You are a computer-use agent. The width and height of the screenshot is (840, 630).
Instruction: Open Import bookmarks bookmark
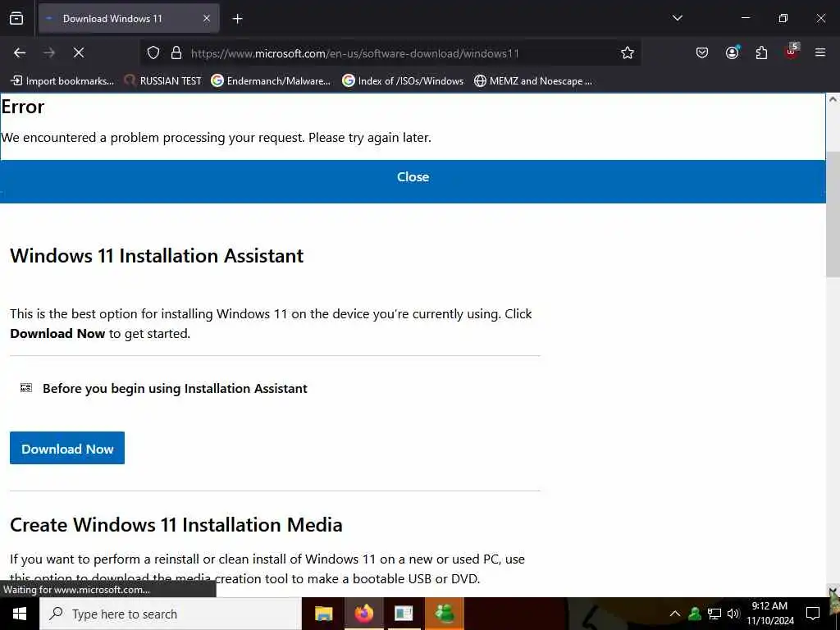pos(62,81)
